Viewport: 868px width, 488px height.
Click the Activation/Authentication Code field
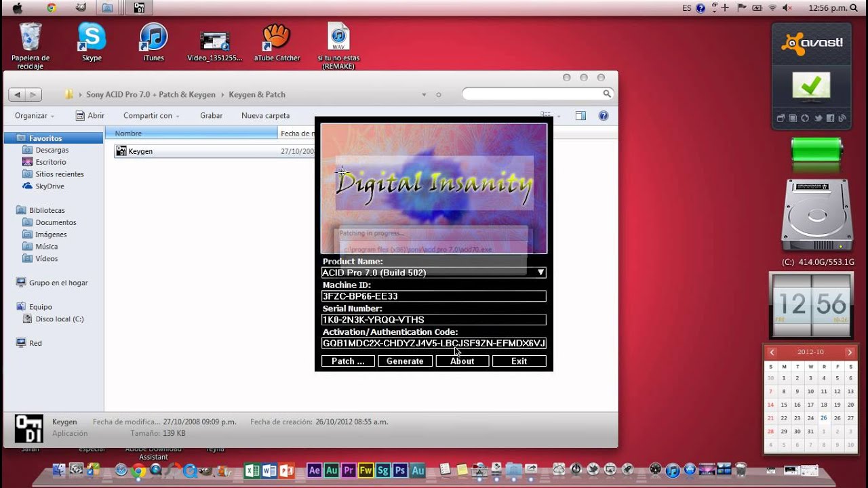[434, 343]
